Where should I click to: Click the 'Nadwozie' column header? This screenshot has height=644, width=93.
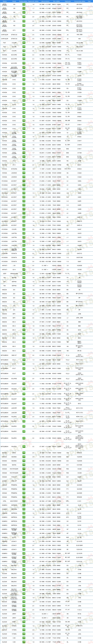pos(68,1)
